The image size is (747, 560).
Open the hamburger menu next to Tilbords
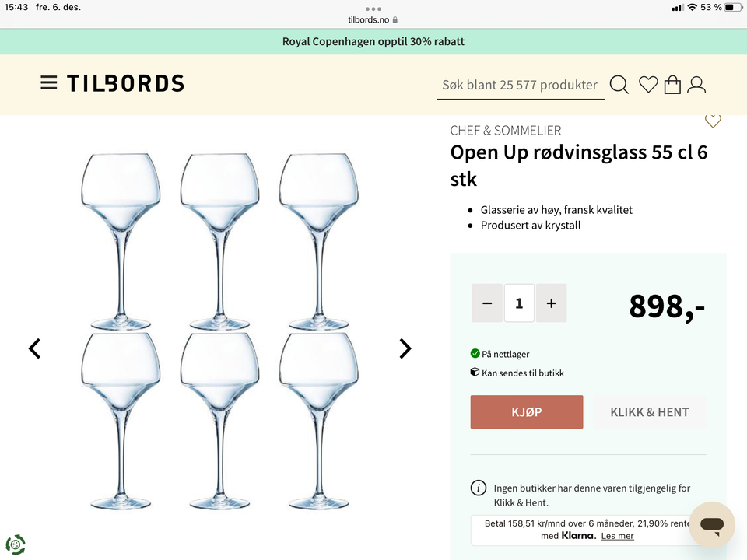49,83
